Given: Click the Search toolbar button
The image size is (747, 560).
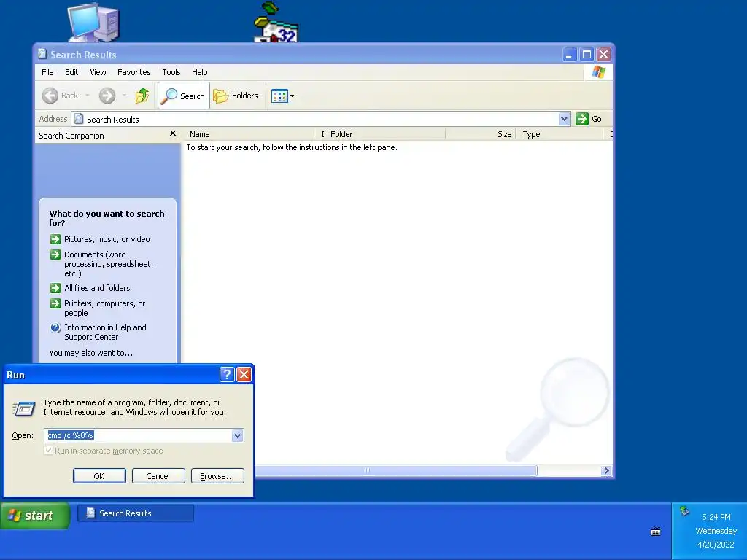Looking at the screenshot, I should point(183,96).
